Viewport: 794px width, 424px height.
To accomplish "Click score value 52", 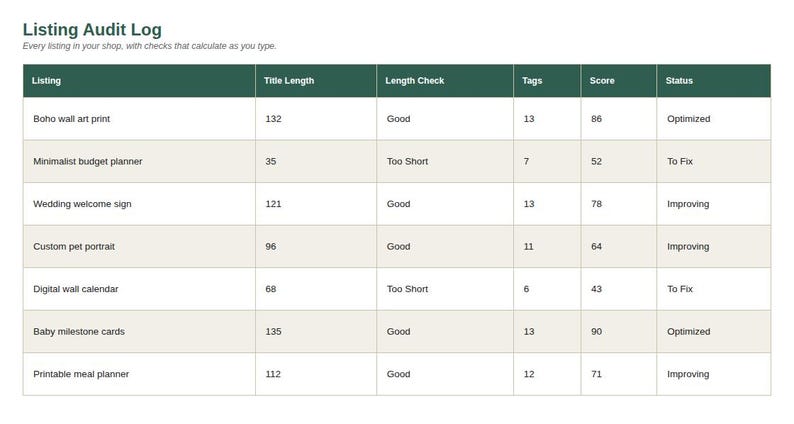I will (597, 162).
